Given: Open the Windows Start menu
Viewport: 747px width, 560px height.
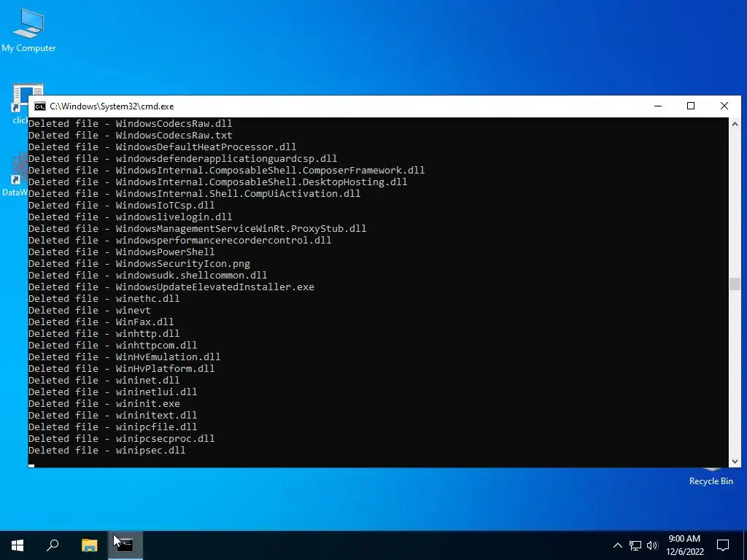Looking at the screenshot, I should click(x=18, y=545).
